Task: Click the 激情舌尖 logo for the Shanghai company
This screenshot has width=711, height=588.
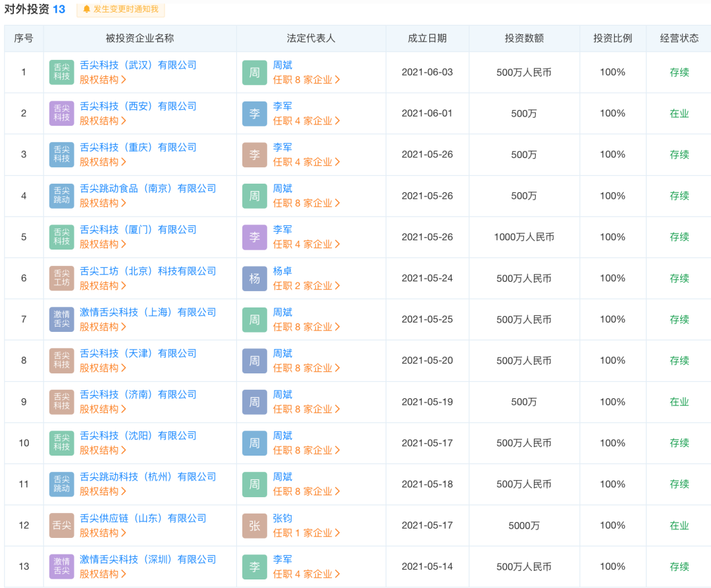Action: pyautogui.click(x=61, y=319)
